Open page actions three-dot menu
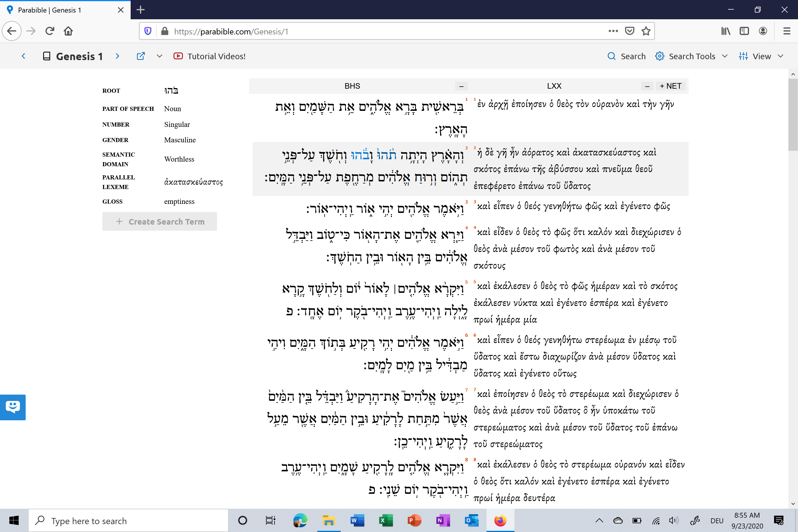798x532 pixels. (613, 31)
